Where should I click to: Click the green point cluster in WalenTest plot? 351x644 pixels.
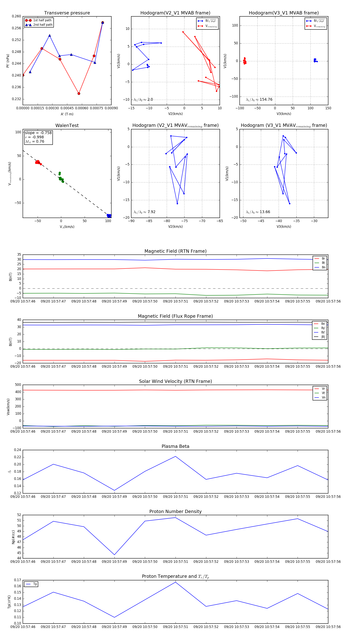click(61, 178)
